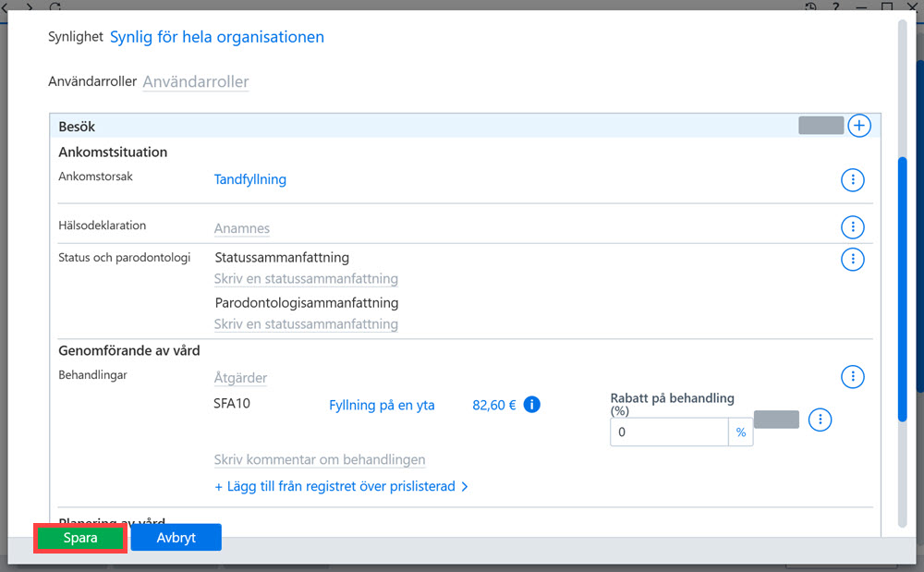Screen dimensions: 924x572
Task: Click the SFA10 treatment code
Action: pyautogui.click(x=232, y=404)
